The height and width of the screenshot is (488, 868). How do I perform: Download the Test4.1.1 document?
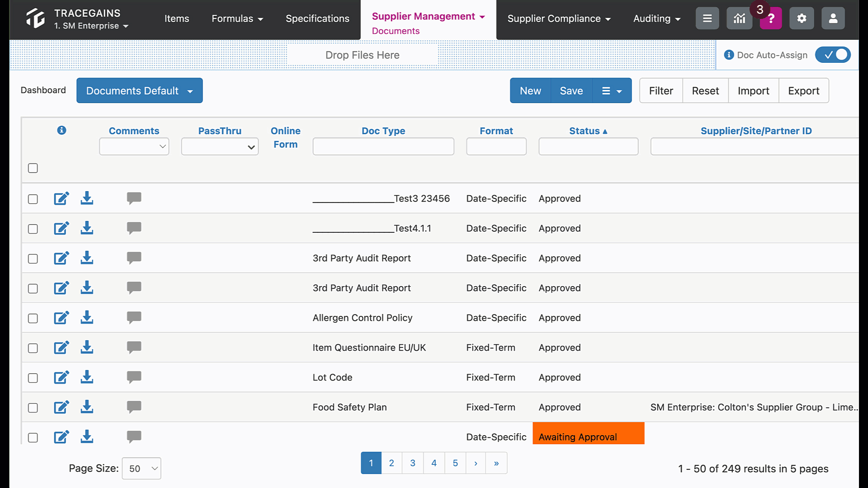[x=87, y=228]
